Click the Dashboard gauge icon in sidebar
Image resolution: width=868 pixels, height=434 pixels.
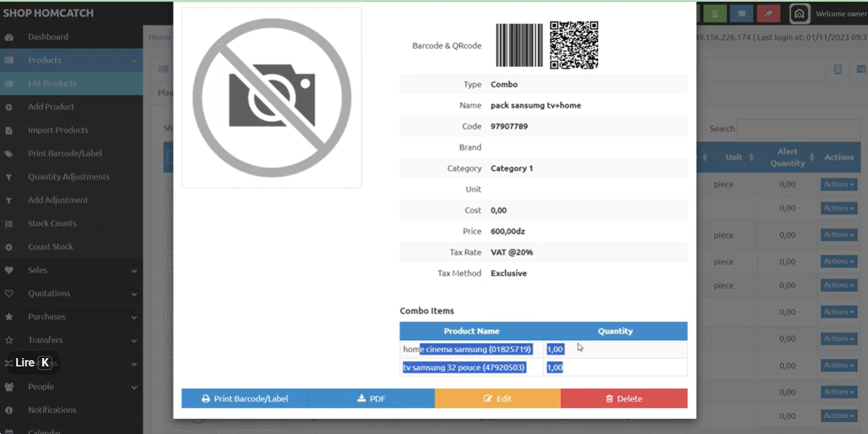coord(9,37)
